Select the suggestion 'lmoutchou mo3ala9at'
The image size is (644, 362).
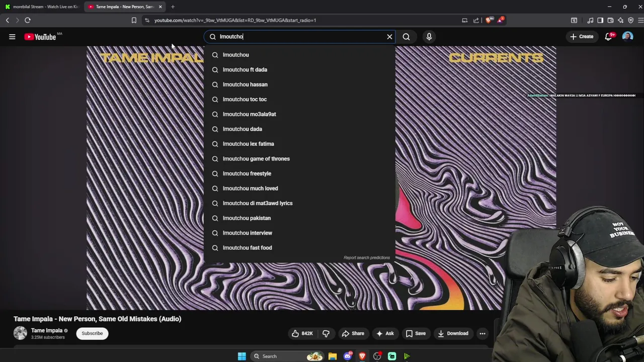tap(299, 114)
